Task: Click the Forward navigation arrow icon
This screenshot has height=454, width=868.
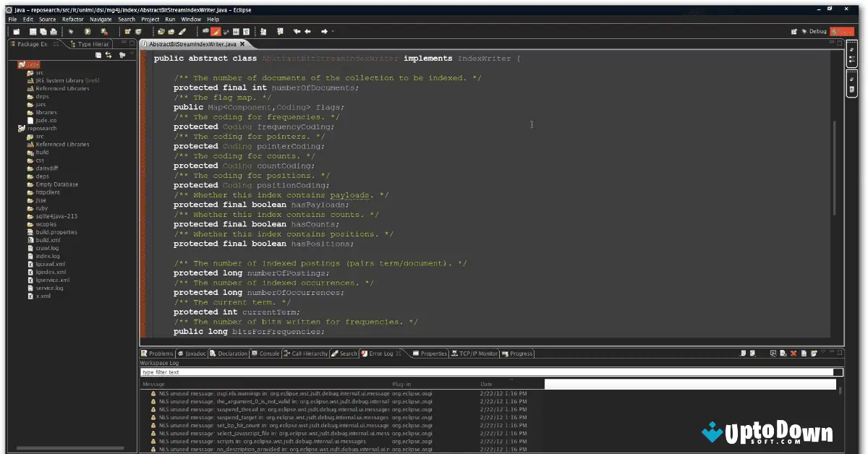Action: pyautogui.click(x=325, y=31)
